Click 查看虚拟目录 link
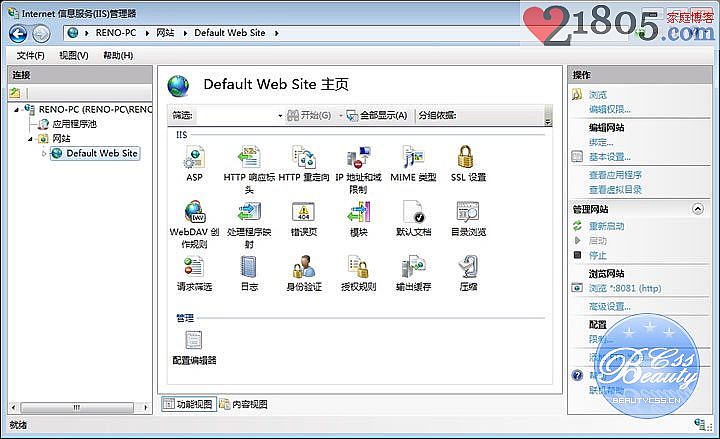720x439 pixels. [615, 189]
